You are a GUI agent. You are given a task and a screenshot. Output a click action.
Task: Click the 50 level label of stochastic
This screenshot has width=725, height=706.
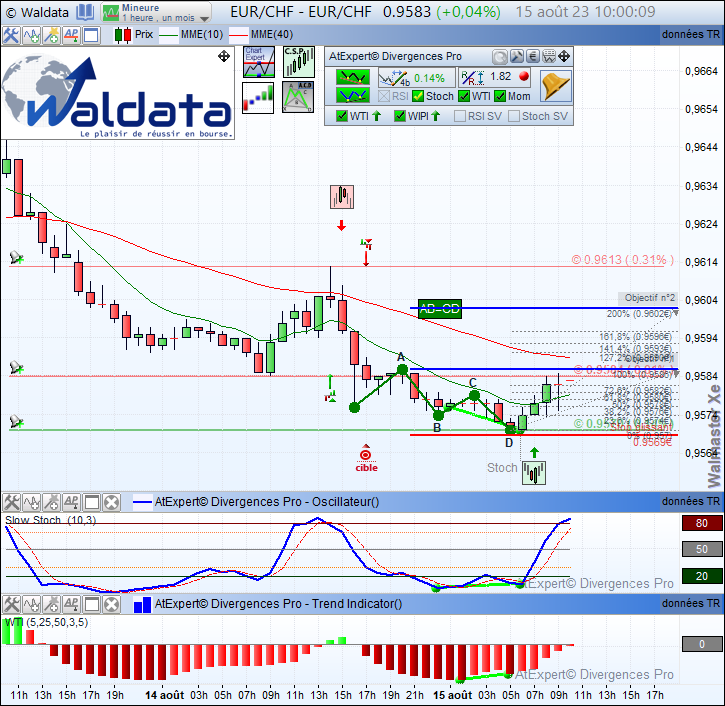click(x=701, y=549)
